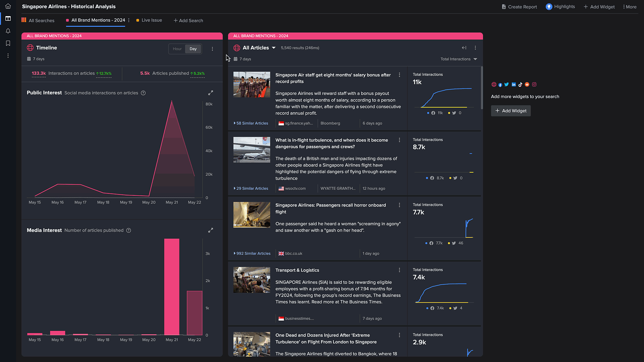Click the LinkedIn source icon
The width and height of the screenshot is (644, 362).
[514, 84]
